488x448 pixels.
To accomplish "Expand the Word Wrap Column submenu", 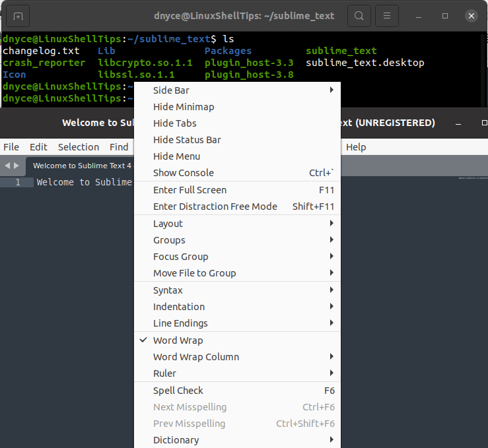I will [237, 357].
